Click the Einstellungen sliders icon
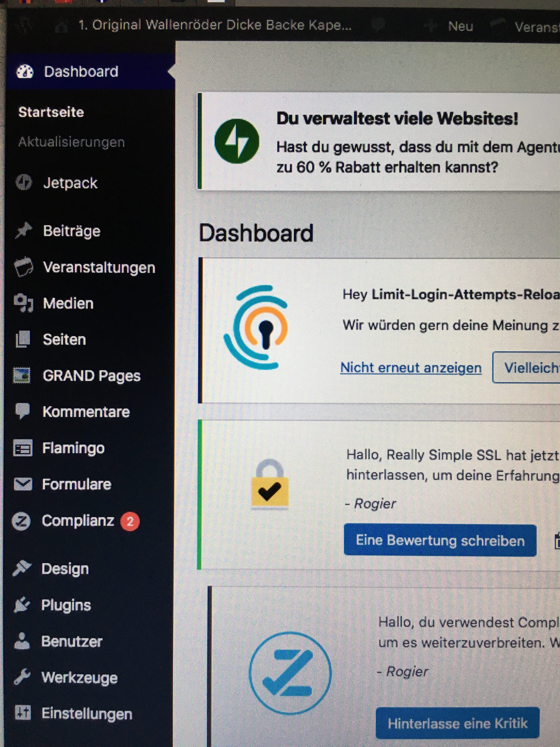The width and height of the screenshot is (560, 747). 23,713
